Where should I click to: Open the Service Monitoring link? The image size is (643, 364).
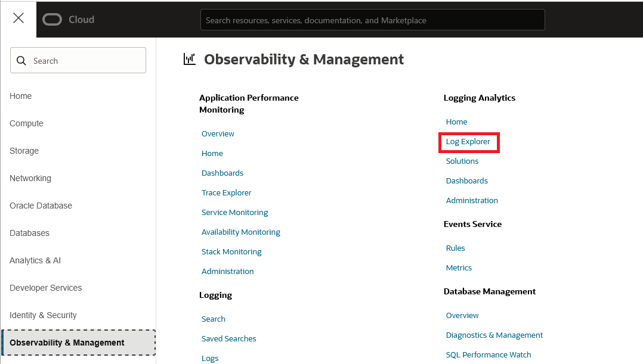click(x=234, y=213)
